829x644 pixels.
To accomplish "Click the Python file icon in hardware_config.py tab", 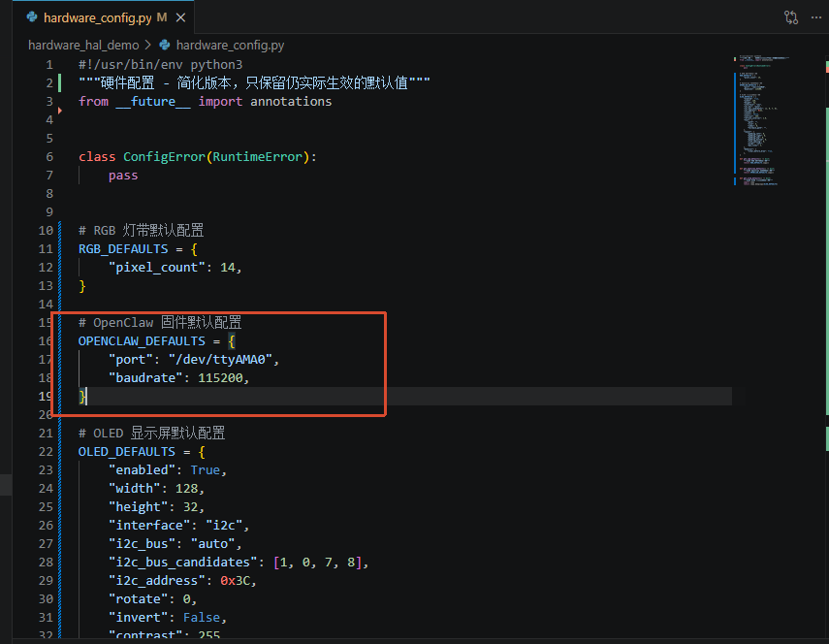I will tap(32, 17).
